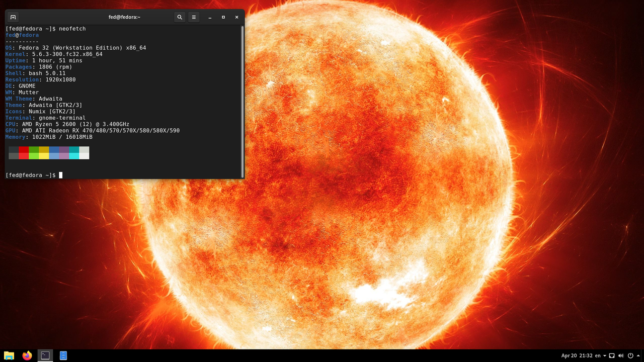
Task: Launch Firefox from the taskbar
Action: pos(27,355)
